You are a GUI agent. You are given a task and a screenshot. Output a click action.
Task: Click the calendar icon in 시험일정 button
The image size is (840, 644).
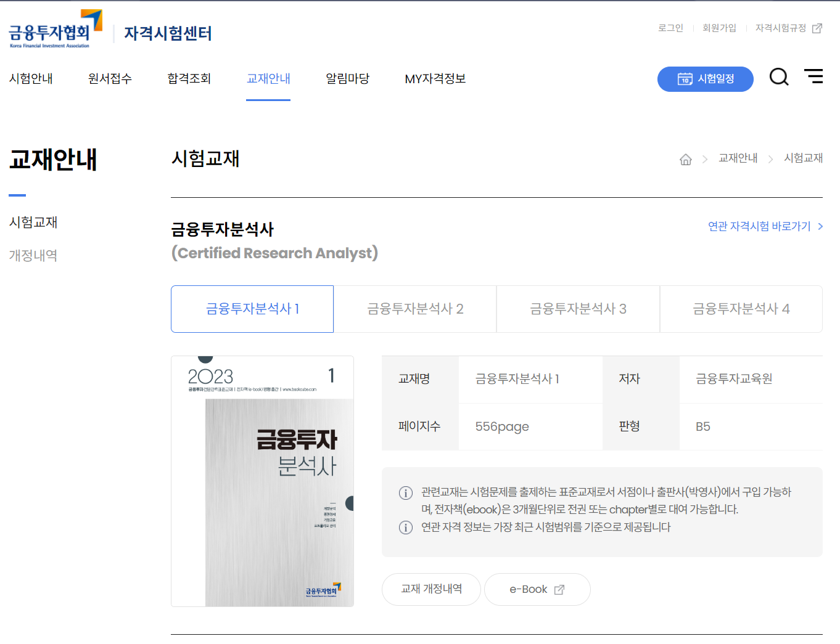tap(685, 79)
